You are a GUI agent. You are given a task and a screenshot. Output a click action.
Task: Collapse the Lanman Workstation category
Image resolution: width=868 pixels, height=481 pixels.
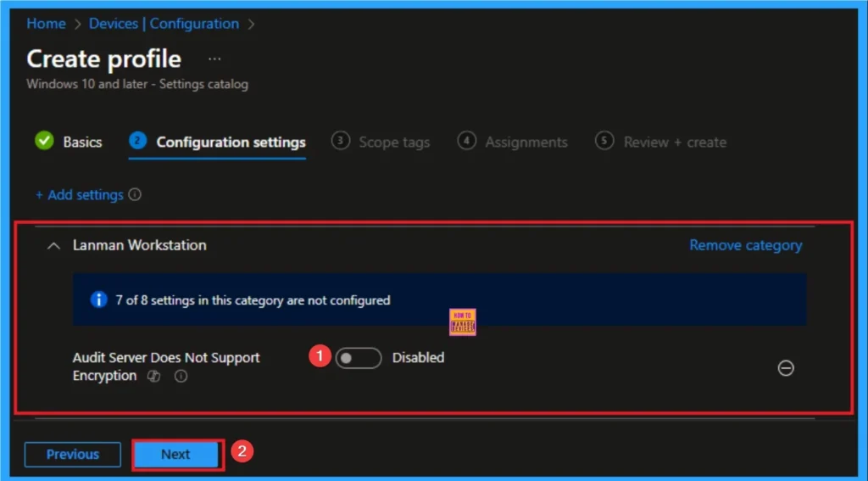coord(54,245)
